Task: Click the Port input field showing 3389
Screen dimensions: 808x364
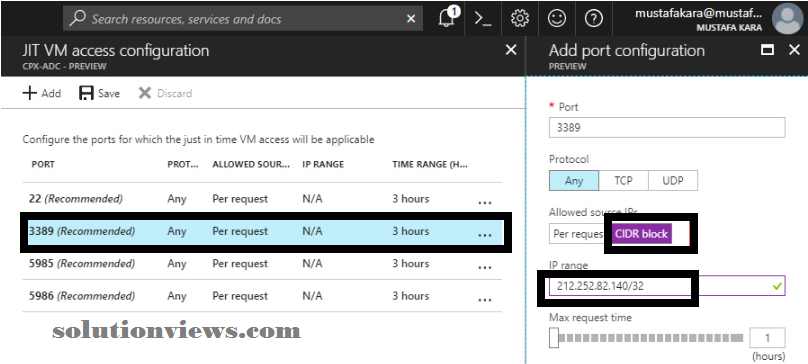Action: (667, 127)
